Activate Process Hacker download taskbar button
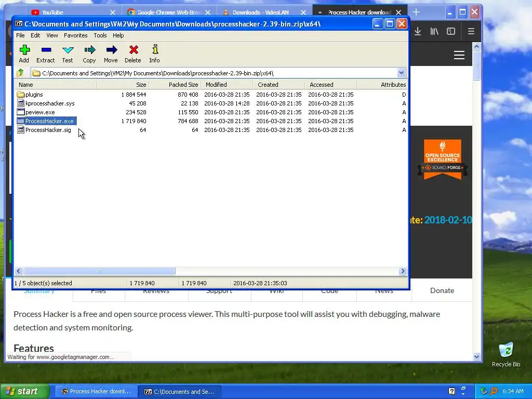532x399 pixels. click(x=96, y=391)
